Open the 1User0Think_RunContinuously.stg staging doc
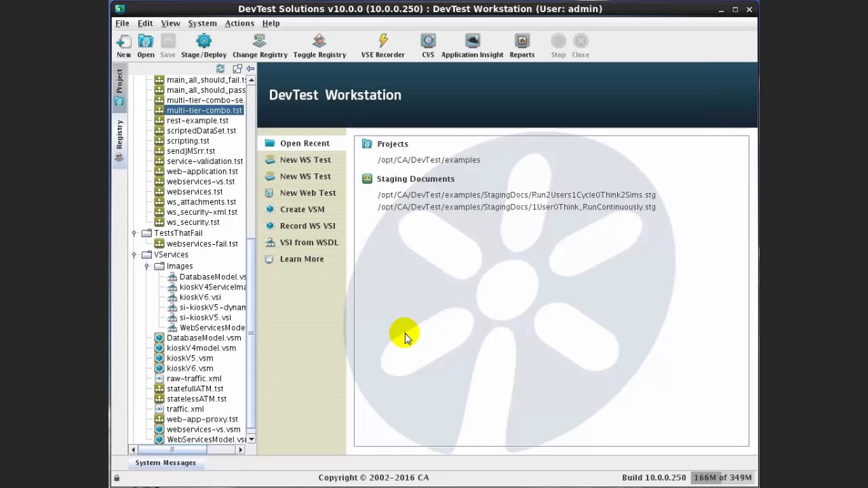Viewport: 868px width, 488px height. click(517, 207)
